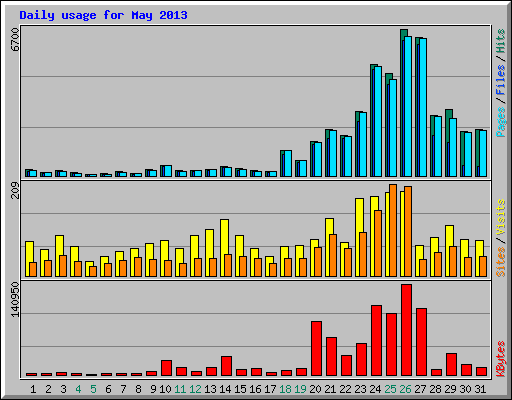Click green weekend day label 5
This screenshot has width=512, height=400.
click(x=93, y=389)
